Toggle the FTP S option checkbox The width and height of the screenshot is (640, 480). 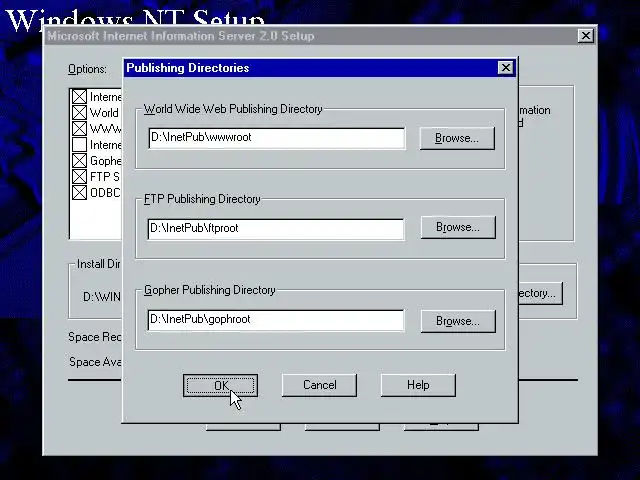pyautogui.click(x=79, y=176)
